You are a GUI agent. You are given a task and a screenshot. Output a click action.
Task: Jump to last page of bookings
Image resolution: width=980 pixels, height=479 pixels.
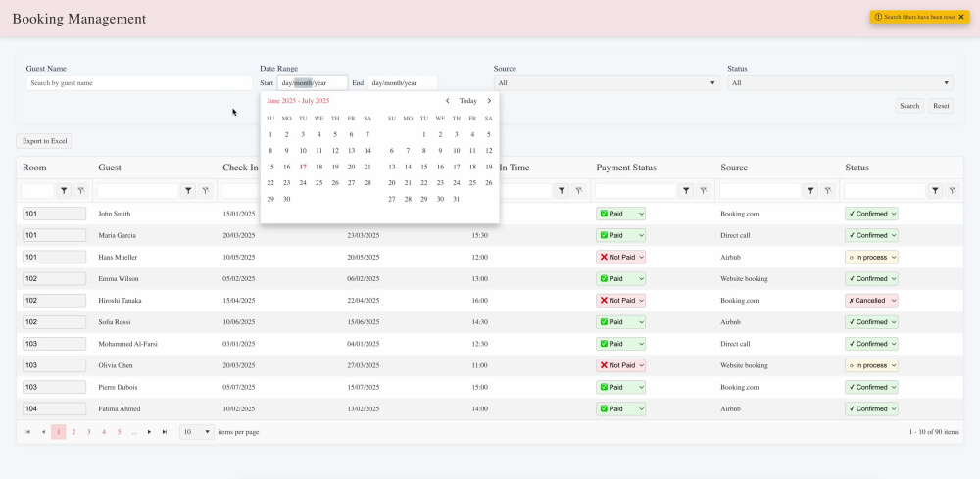pyautogui.click(x=165, y=432)
